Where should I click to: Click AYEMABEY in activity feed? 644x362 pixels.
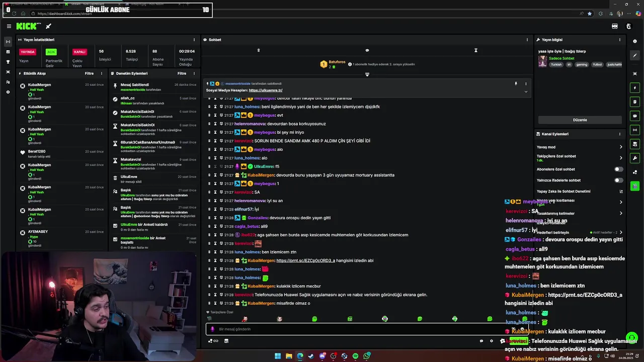38,232
